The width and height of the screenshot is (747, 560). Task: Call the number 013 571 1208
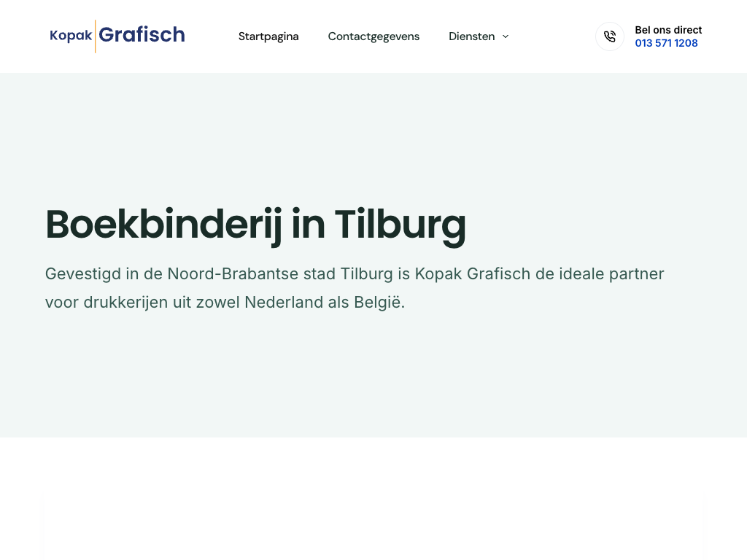tap(666, 43)
